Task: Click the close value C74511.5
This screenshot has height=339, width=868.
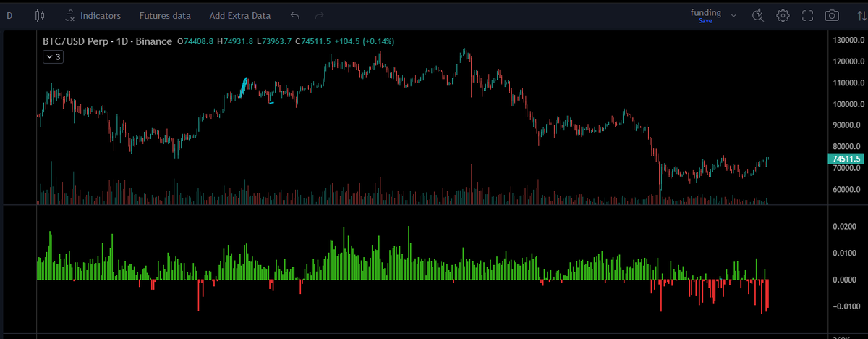Action: (313, 42)
